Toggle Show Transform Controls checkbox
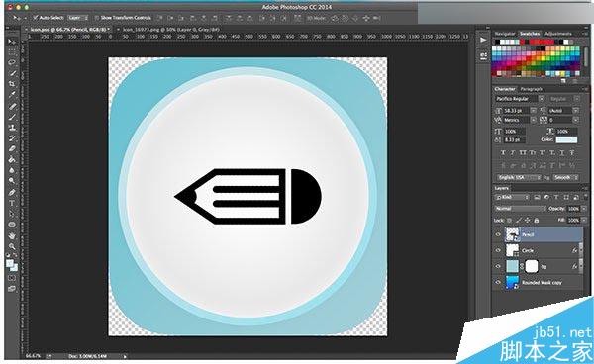This screenshot has height=364, width=594. coord(97,18)
